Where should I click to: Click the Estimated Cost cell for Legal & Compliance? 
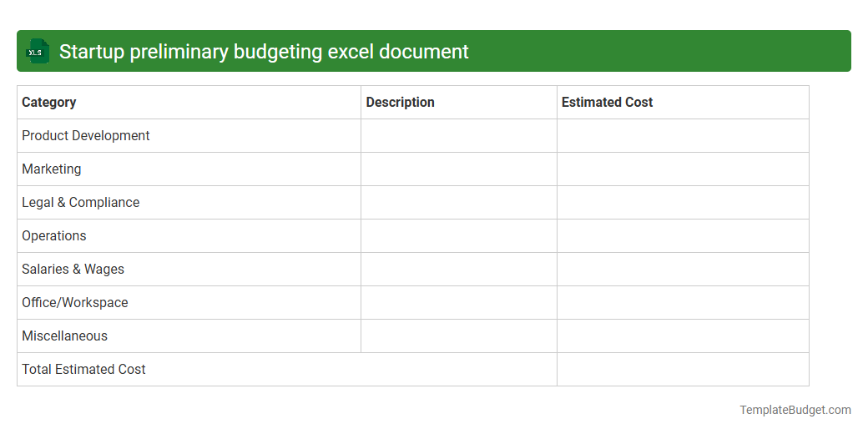pyautogui.click(x=683, y=203)
